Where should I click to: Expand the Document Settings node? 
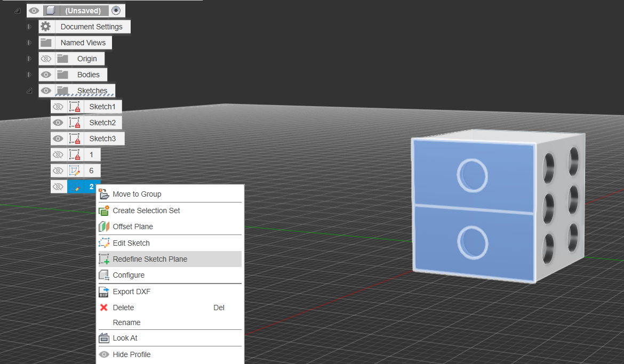coord(30,27)
